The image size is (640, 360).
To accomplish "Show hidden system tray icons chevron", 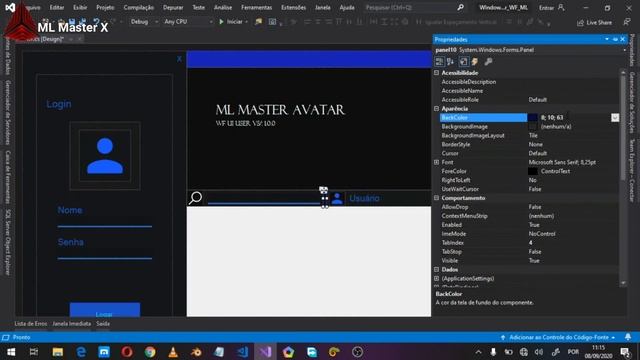I will [x=478, y=352].
